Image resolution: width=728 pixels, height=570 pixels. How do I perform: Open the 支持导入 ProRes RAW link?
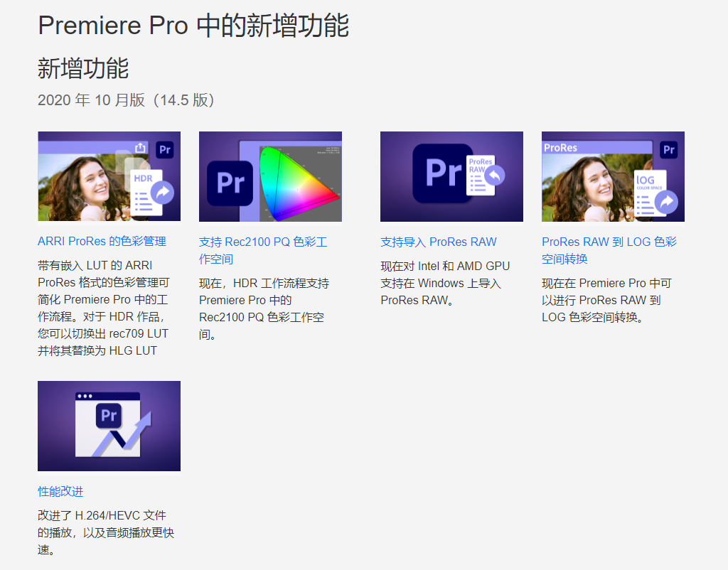coord(438,241)
